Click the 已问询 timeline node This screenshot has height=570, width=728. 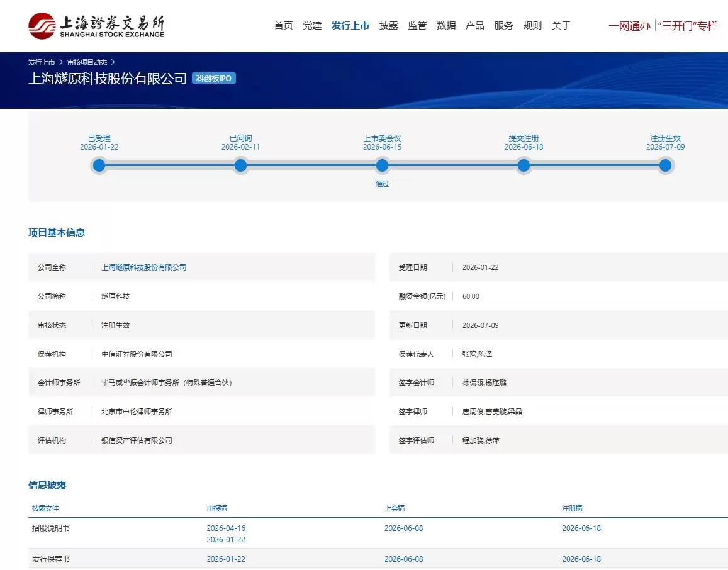click(240, 165)
